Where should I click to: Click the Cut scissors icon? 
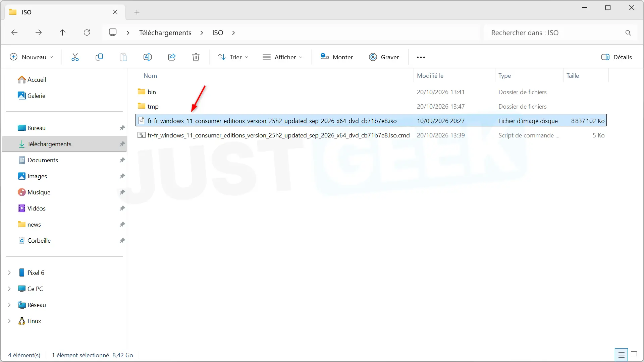point(75,57)
